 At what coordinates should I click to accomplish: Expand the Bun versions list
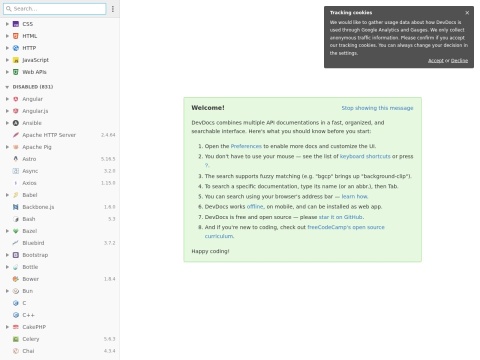point(7,291)
